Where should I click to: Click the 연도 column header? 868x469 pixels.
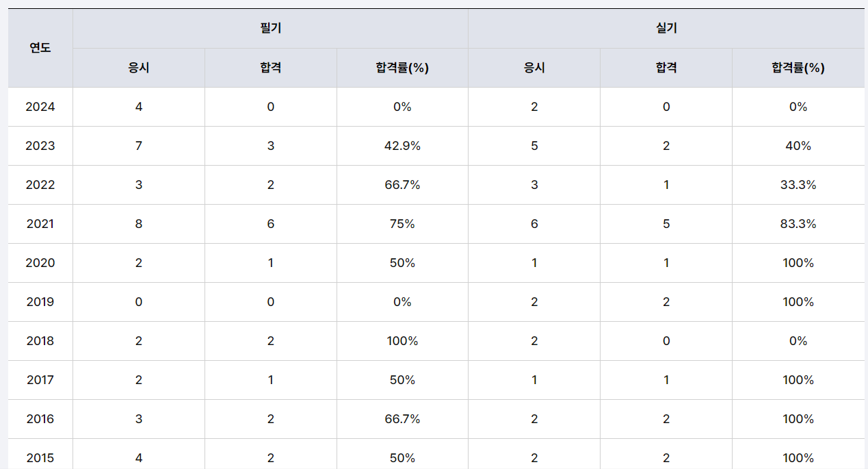tap(40, 48)
